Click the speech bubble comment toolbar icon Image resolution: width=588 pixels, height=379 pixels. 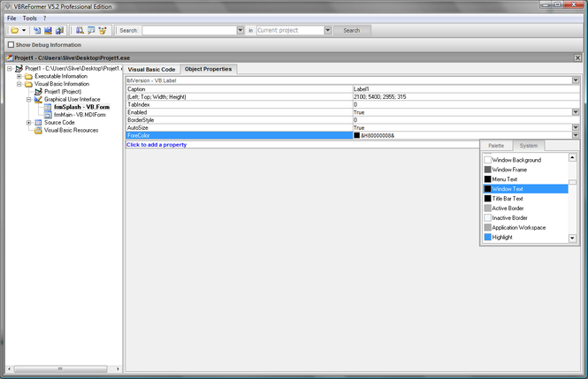91,30
